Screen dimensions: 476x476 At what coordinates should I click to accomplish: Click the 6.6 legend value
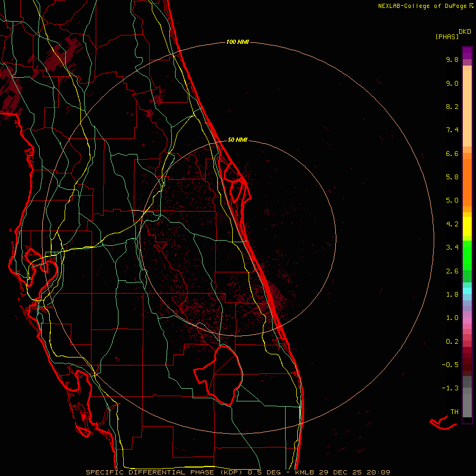(x=452, y=153)
